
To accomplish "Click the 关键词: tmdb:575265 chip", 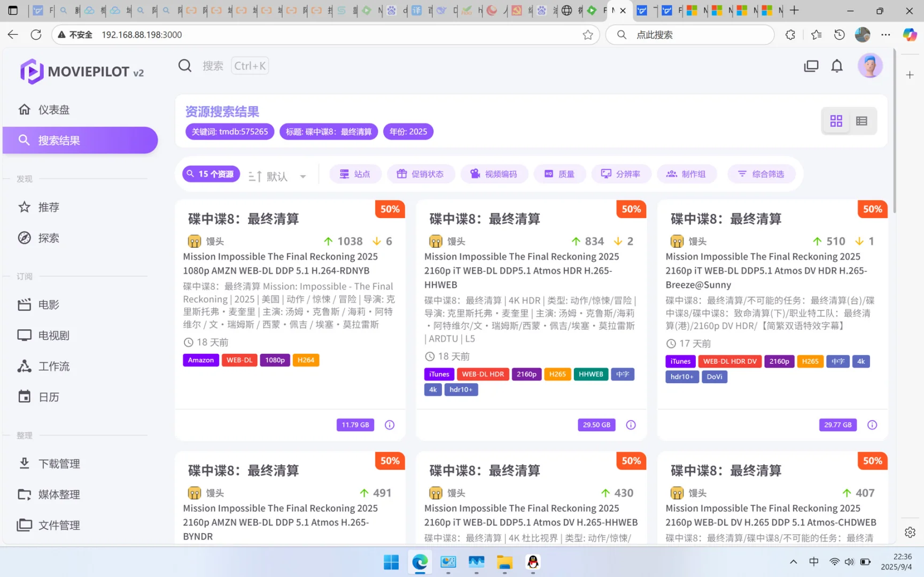I will point(230,131).
